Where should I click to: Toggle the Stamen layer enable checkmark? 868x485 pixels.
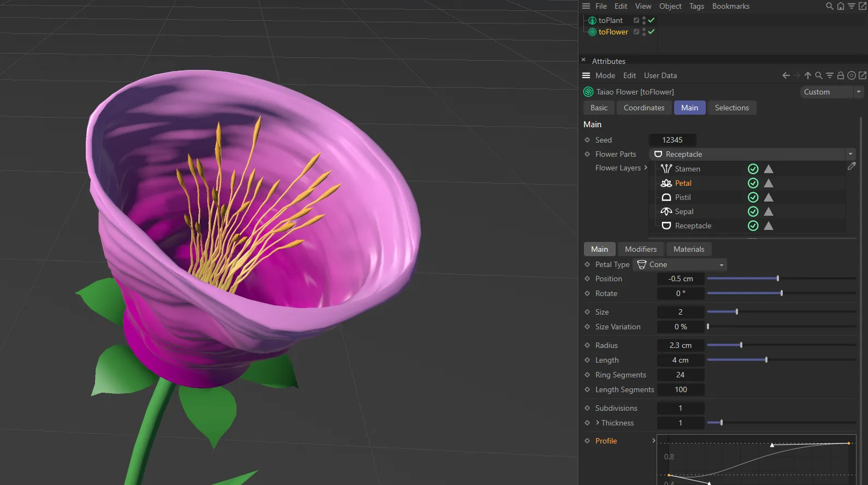tap(753, 169)
